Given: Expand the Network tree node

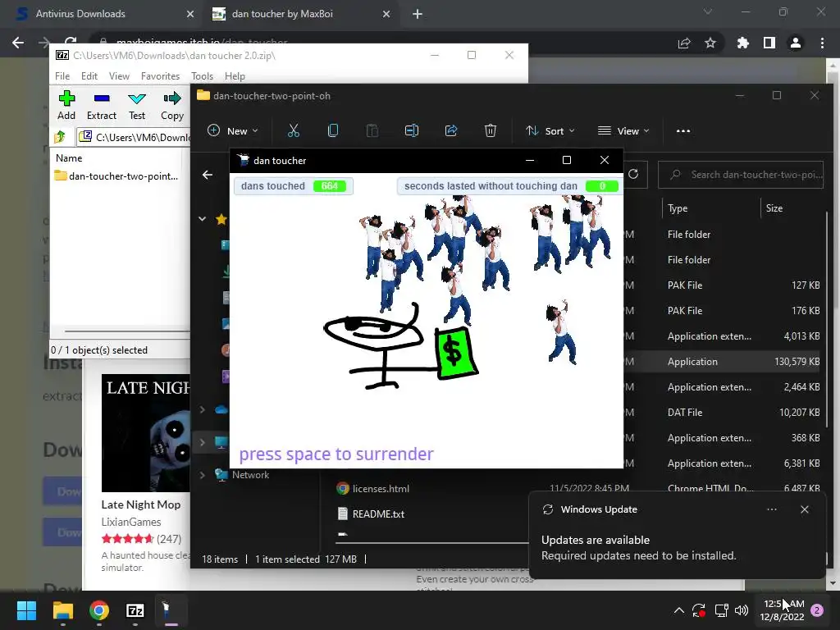Looking at the screenshot, I should [203, 475].
